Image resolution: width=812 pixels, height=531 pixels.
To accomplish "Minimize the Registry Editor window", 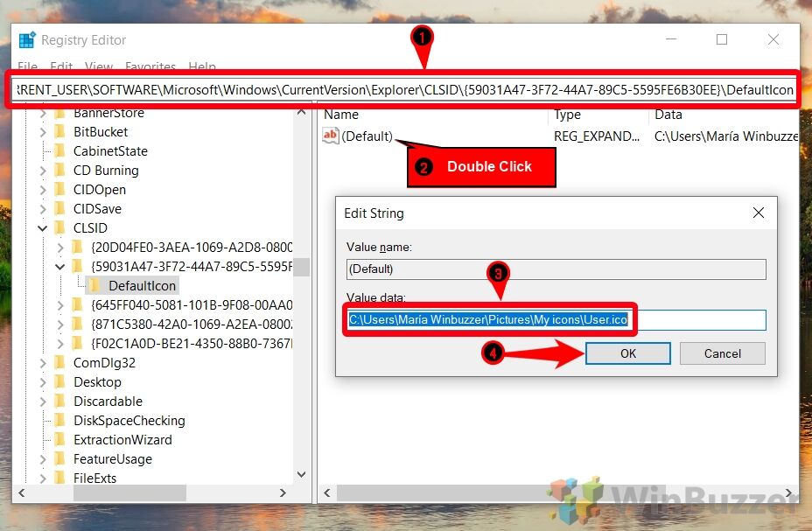I will pyautogui.click(x=671, y=39).
